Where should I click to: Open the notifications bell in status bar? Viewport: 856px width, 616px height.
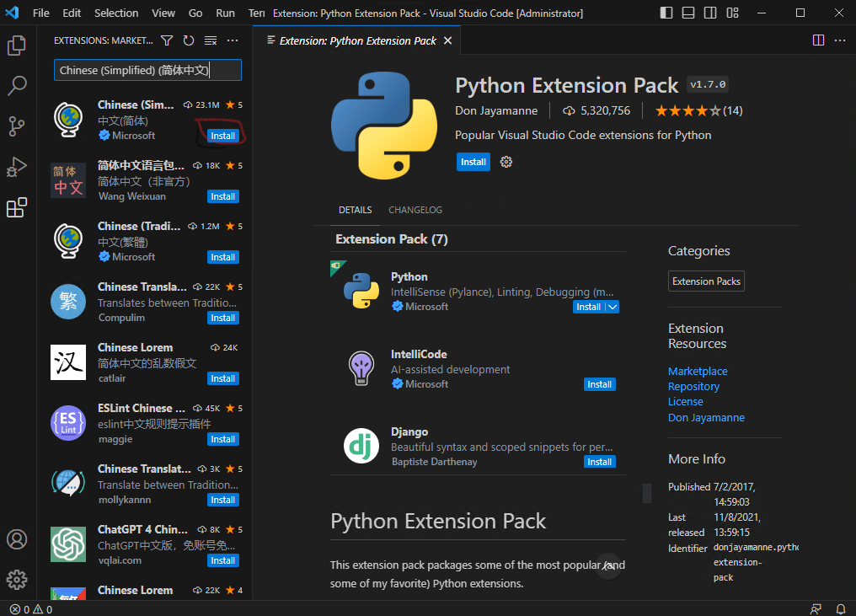841,609
